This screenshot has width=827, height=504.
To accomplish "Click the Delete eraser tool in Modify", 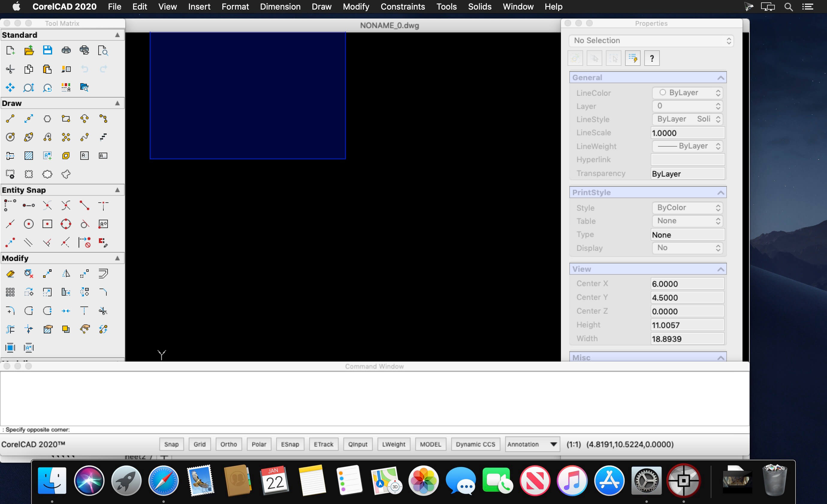I will (x=10, y=274).
